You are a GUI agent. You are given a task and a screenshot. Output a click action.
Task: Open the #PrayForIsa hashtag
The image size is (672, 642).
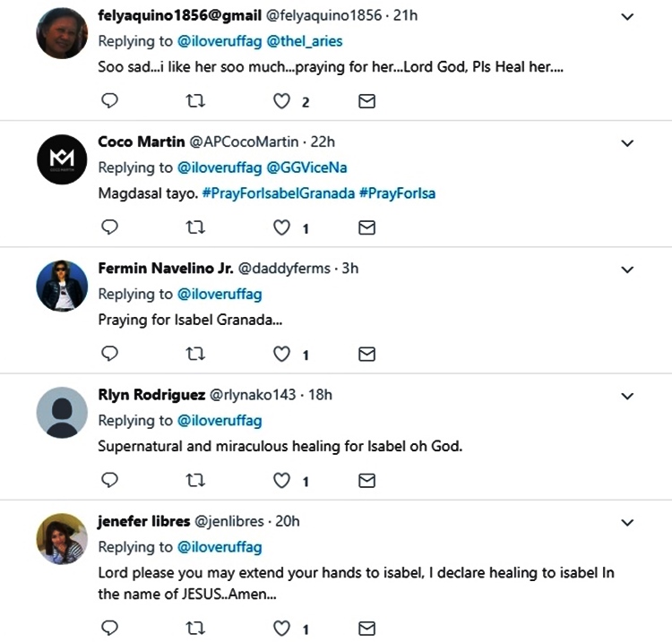tap(397, 193)
